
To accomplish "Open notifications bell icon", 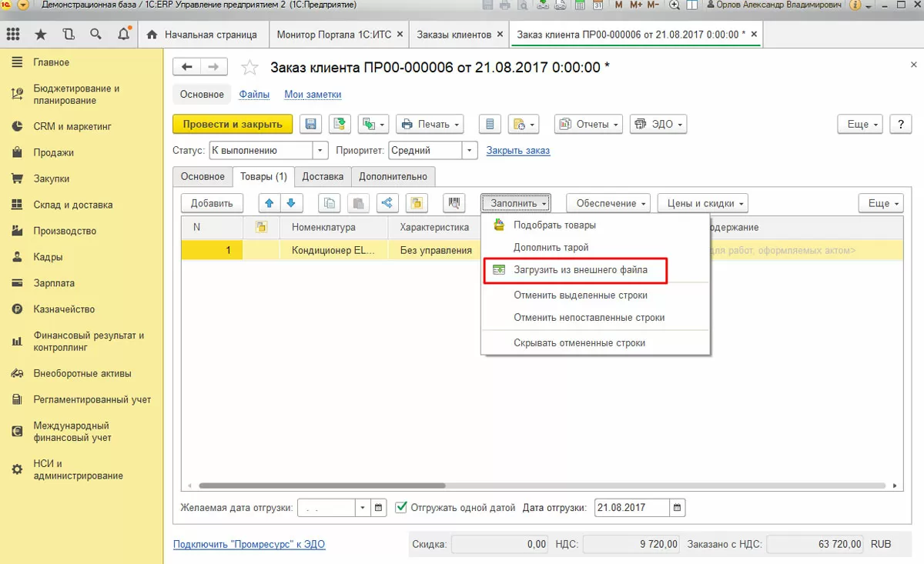I will pos(123,35).
